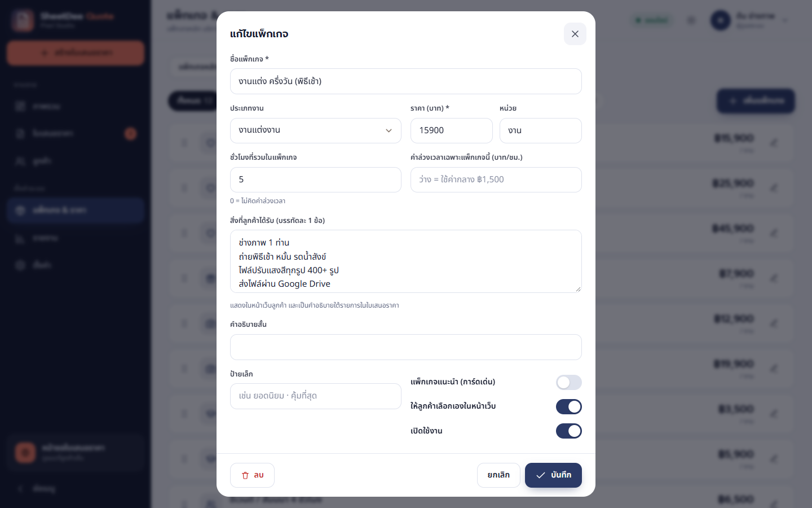Click the checkmark icon on บันทึก button
The height and width of the screenshot is (508, 812).
(540, 475)
